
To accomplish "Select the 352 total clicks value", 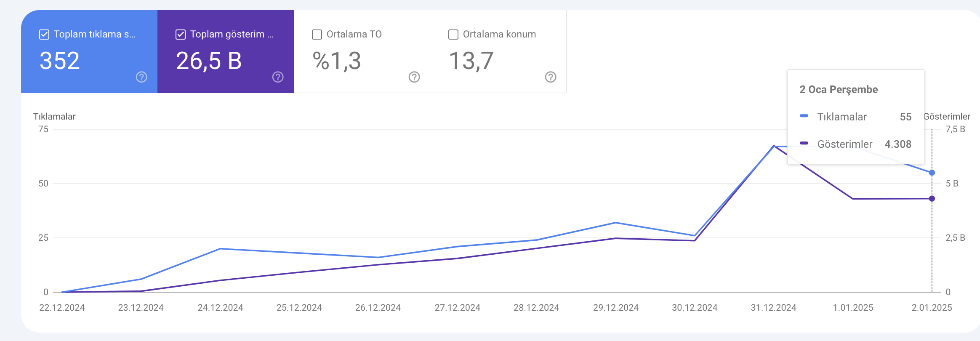I will [60, 61].
